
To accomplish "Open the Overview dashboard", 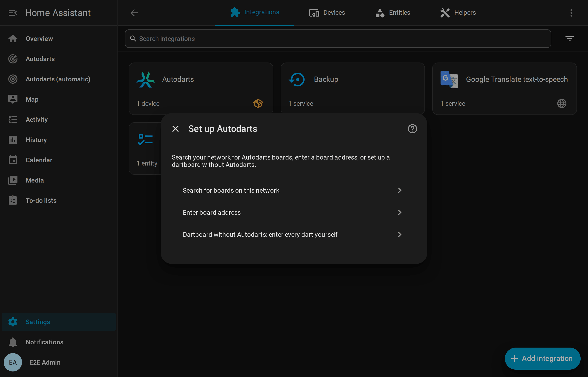I will (x=59, y=39).
